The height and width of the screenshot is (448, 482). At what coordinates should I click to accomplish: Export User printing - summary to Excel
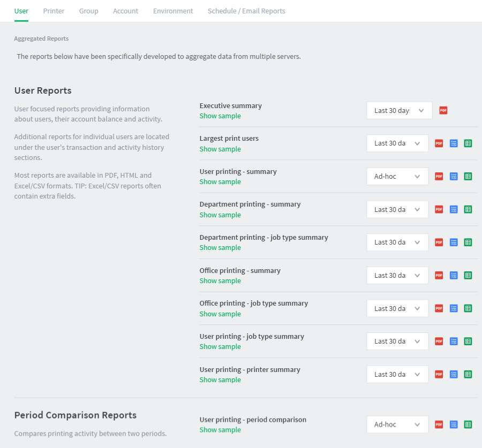point(468,177)
